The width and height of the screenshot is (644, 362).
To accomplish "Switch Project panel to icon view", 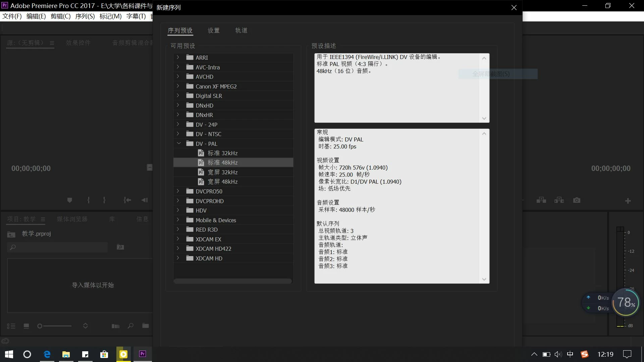I will (x=26, y=326).
